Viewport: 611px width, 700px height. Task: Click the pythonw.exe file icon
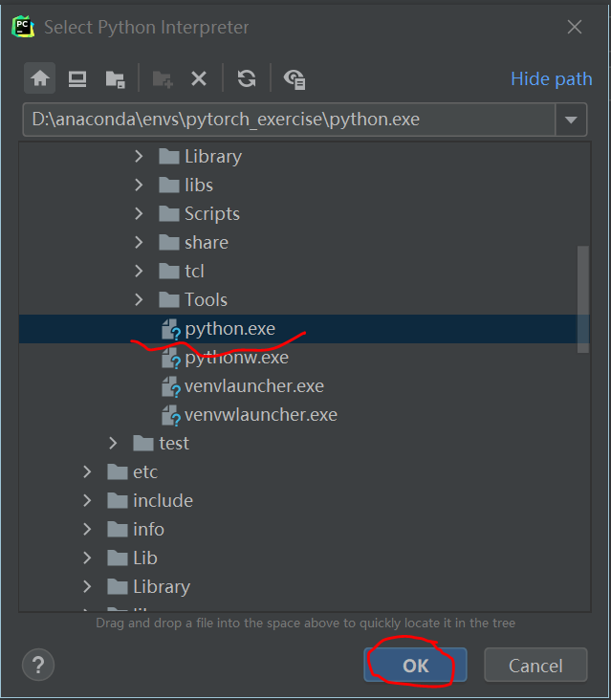pyautogui.click(x=170, y=358)
